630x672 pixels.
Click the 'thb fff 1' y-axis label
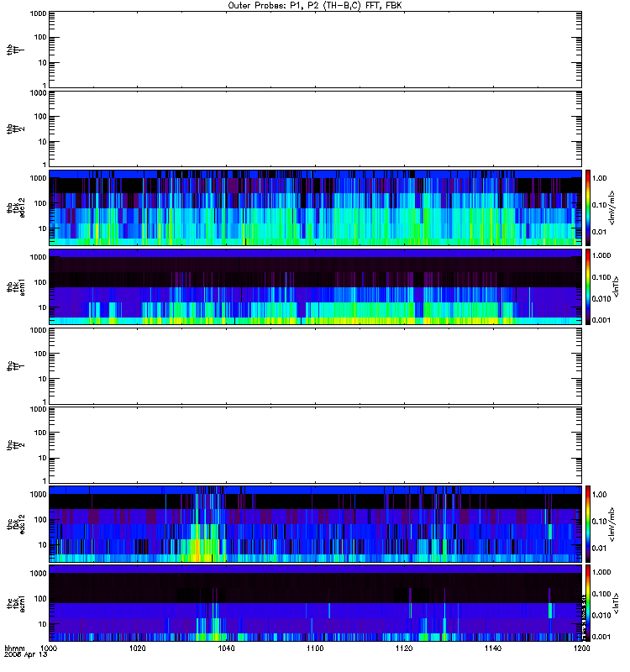(x=15, y=50)
